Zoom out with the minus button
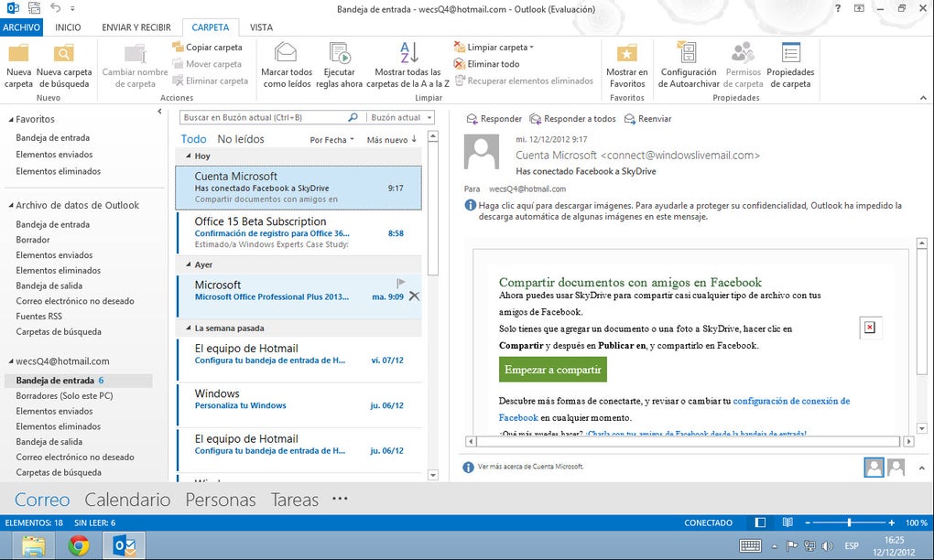 808,522
